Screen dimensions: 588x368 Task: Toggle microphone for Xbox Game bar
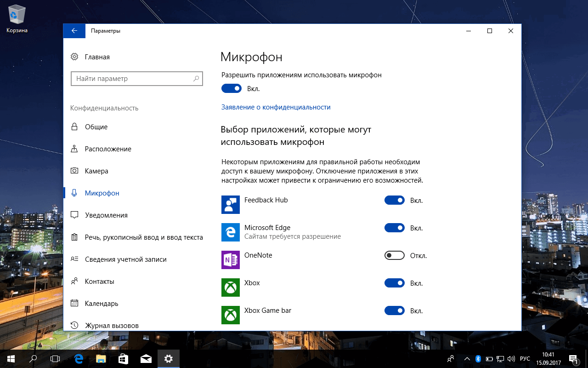395,310
